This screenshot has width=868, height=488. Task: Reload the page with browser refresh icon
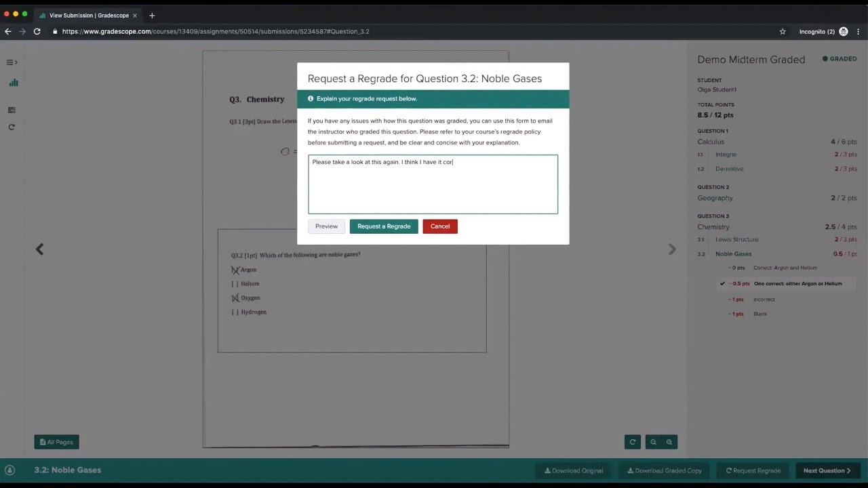coord(37,31)
